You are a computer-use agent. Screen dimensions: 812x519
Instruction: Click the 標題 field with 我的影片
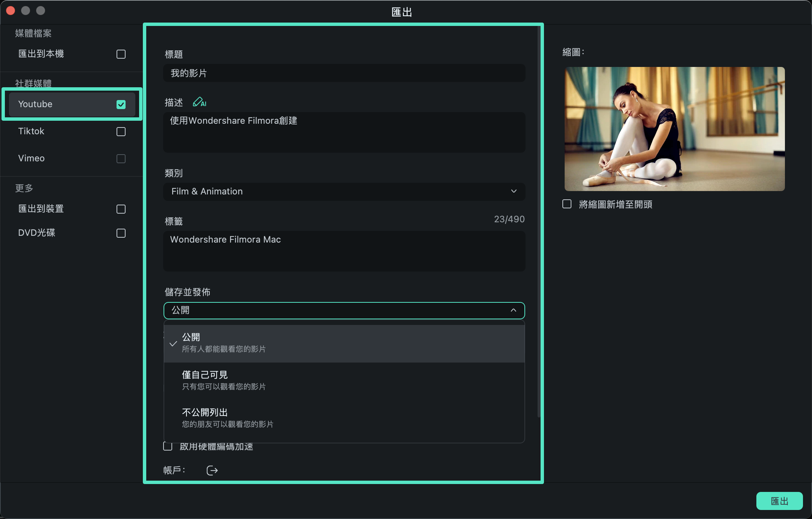pos(344,73)
